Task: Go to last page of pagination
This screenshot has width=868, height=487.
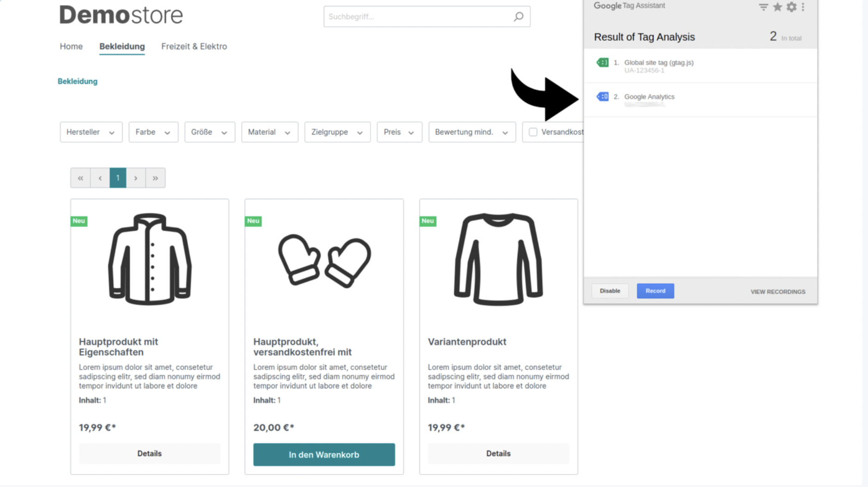Action: click(155, 178)
